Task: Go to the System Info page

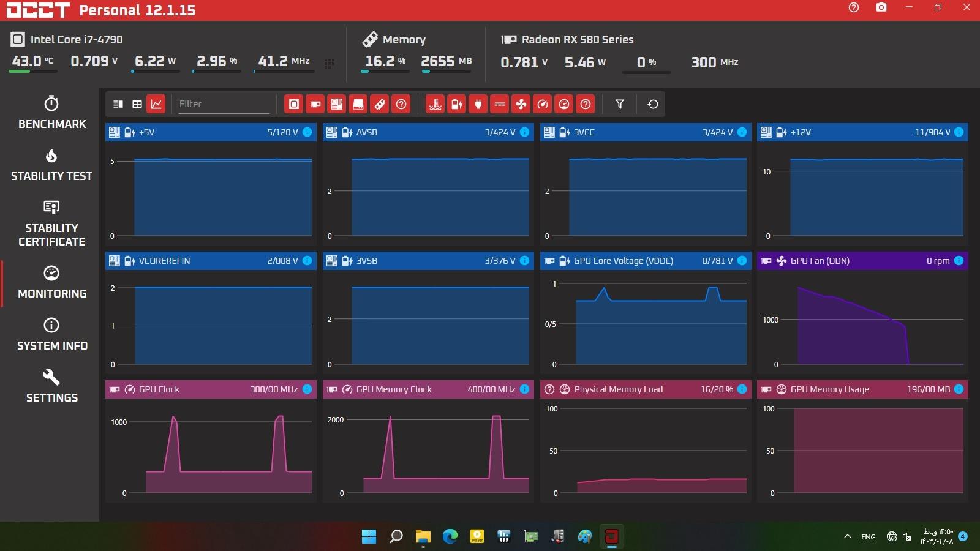Action: pyautogui.click(x=52, y=334)
